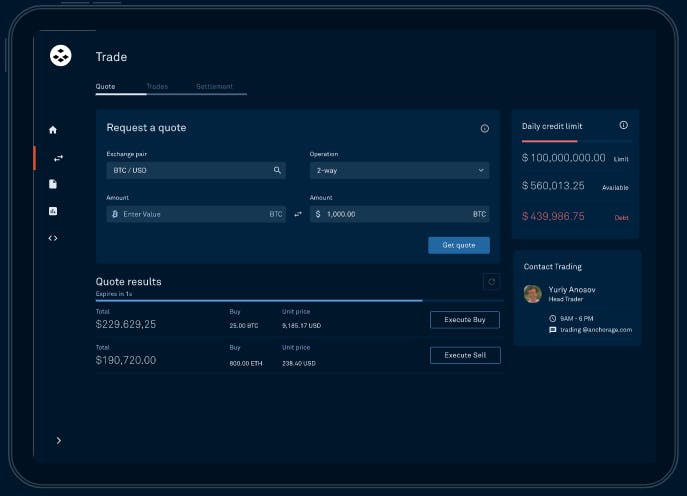This screenshot has width=687, height=496.
Task: Open the code brackets sidebar icon
Action: (x=53, y=238)
